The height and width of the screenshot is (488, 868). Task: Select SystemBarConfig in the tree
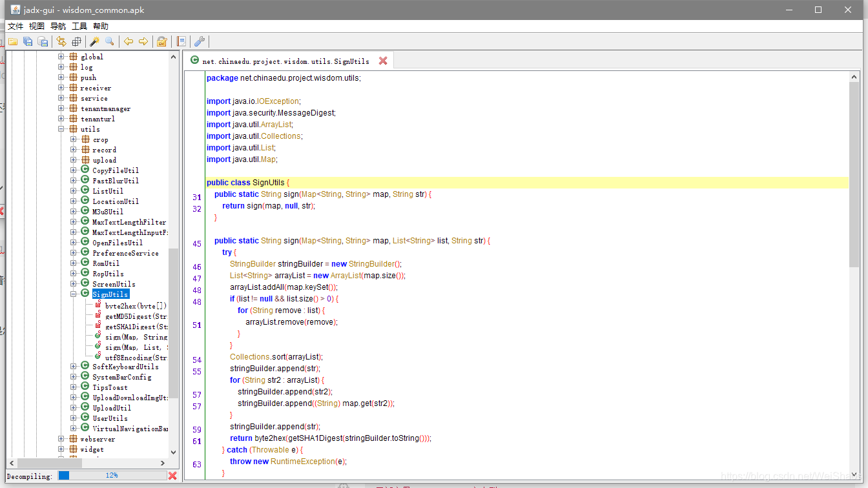[122, 377]
